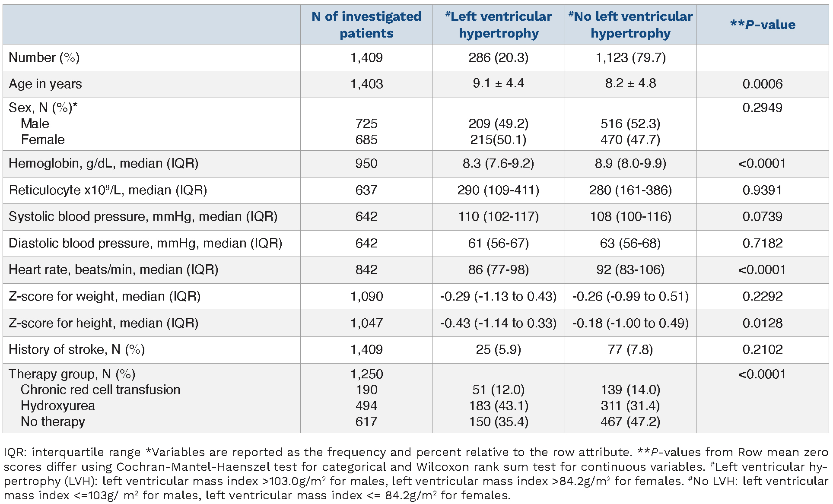This screenshot has height=504, width=833.
Task: Click the "Z-score for height" row label
Action: point(104,323)
